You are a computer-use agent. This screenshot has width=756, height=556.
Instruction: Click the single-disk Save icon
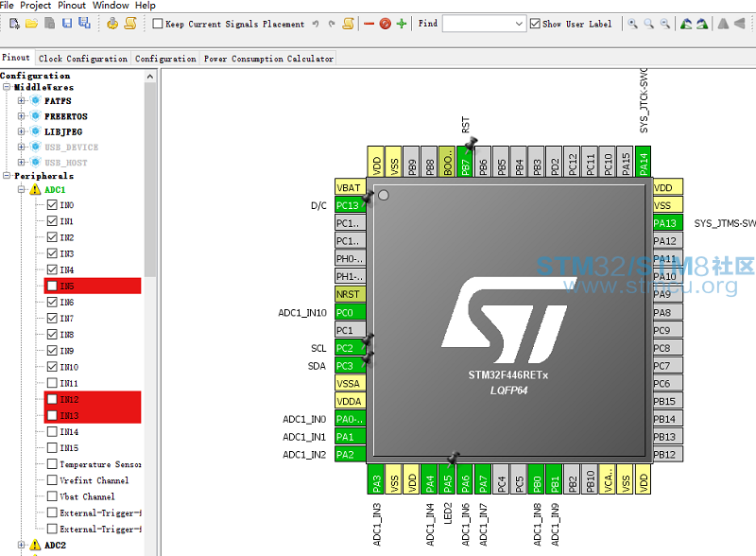coord(67,23)
